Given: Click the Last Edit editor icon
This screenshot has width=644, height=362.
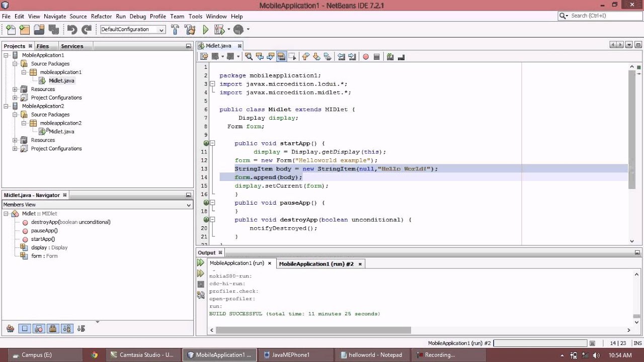Looking at the screenshot, I should 204,57.
